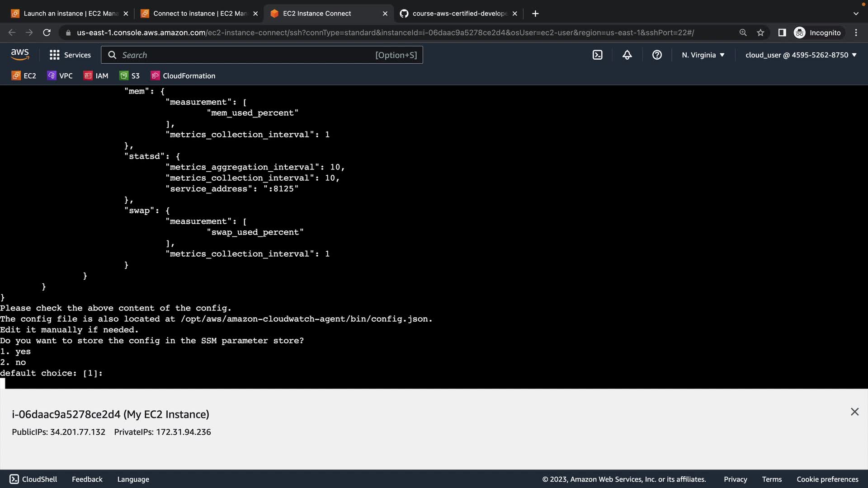The width and height of the screenshot is (868, 488).
Task: Open EC2 shortcut in favorites bar
Action: point(24,76)
